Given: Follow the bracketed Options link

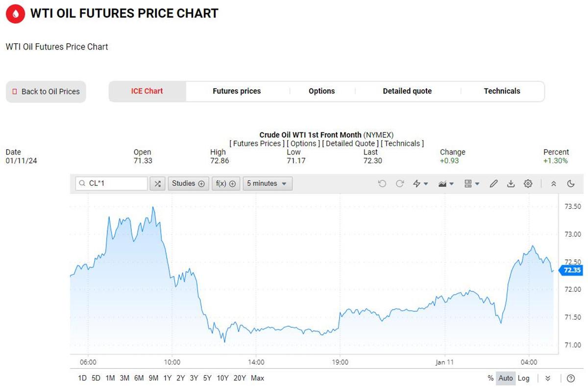Looking at the screenshot, I should 303,144.
